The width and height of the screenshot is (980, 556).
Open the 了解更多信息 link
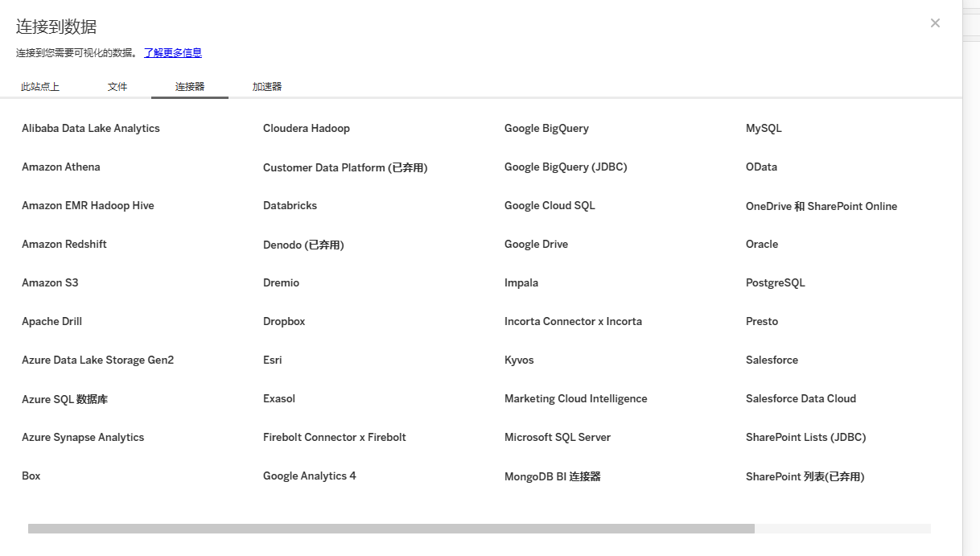173,52
